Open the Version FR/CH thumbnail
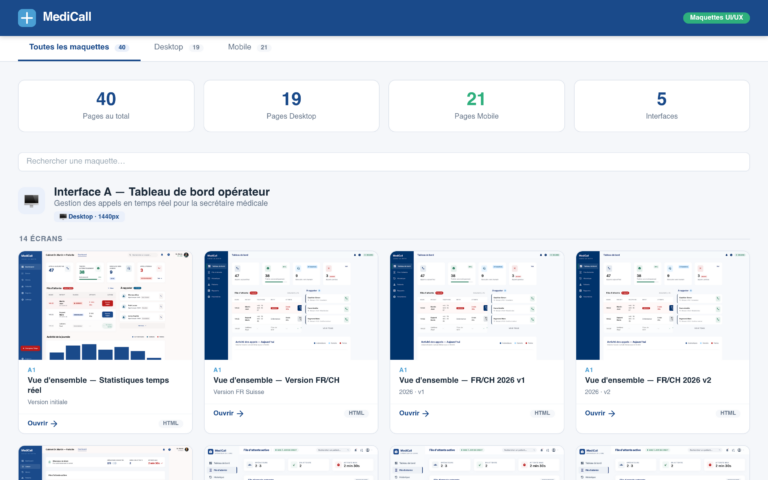Viewport: 768px width, 480px height. [x=291, y=306]
